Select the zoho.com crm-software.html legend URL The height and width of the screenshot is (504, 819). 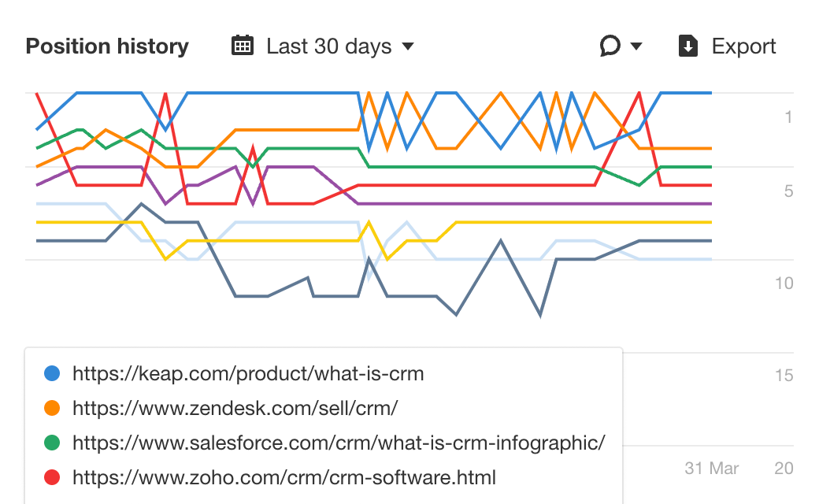pos(284,477)
